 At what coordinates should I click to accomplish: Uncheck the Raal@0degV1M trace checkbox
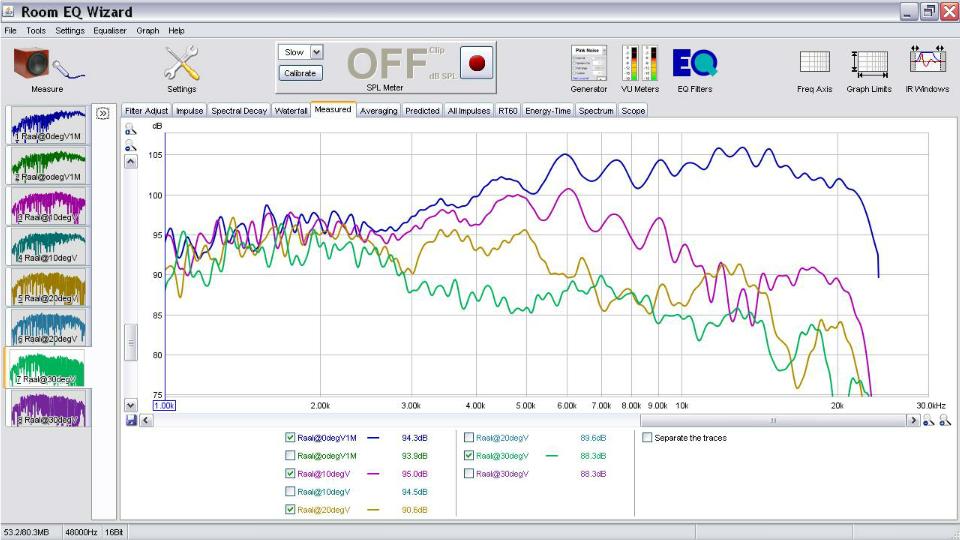click(290, 438)
